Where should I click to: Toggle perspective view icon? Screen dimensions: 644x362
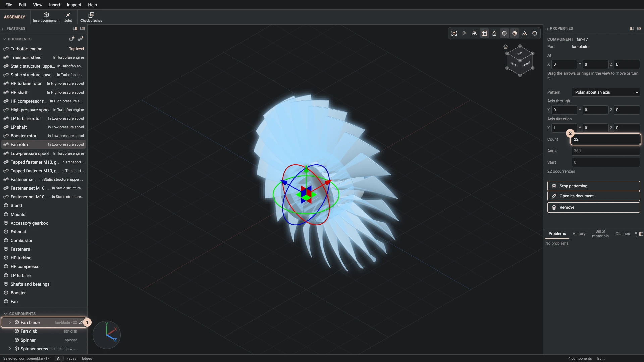[x=474, y=33]
